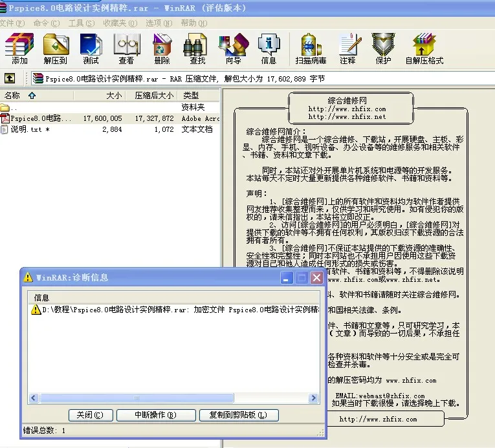Click the 解压到 (Extract to) toolbar icon
Viewport: 495px width, 448px height.
56,48
